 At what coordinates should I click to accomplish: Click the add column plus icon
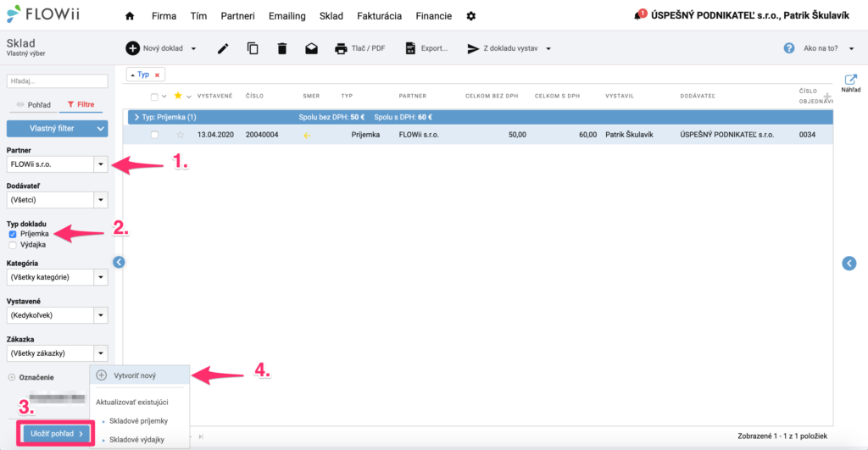(827, 97)
